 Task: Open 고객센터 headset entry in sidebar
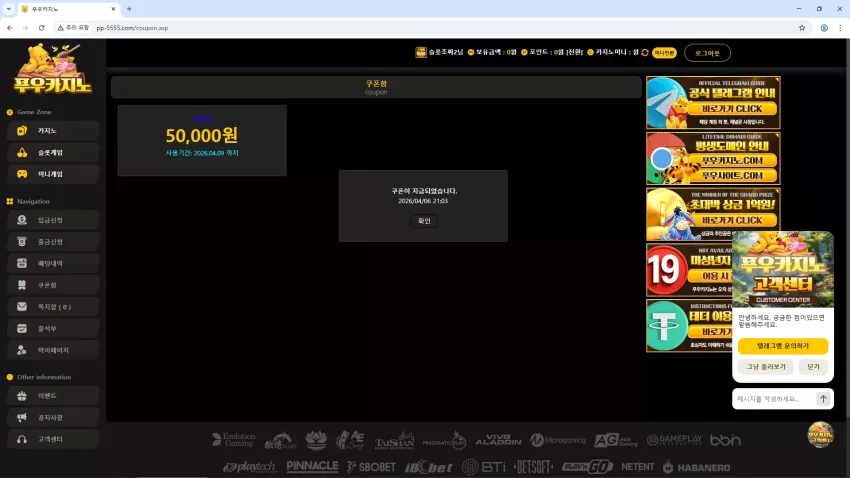click(53, 440)
